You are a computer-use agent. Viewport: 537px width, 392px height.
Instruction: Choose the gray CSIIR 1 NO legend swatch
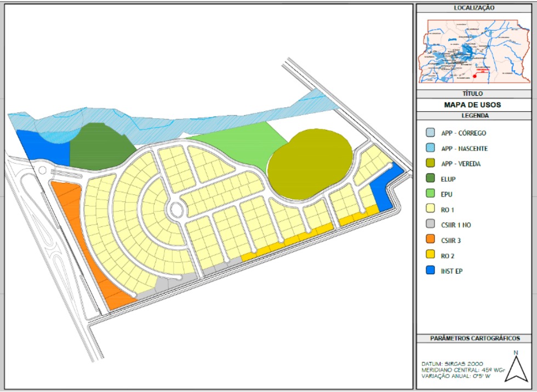click(432, 224)
